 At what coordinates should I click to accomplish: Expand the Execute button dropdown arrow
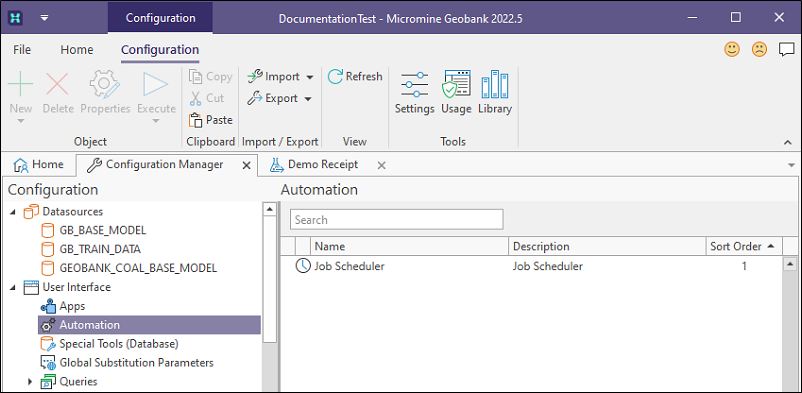pyautogui.click(x=156, y=121)
